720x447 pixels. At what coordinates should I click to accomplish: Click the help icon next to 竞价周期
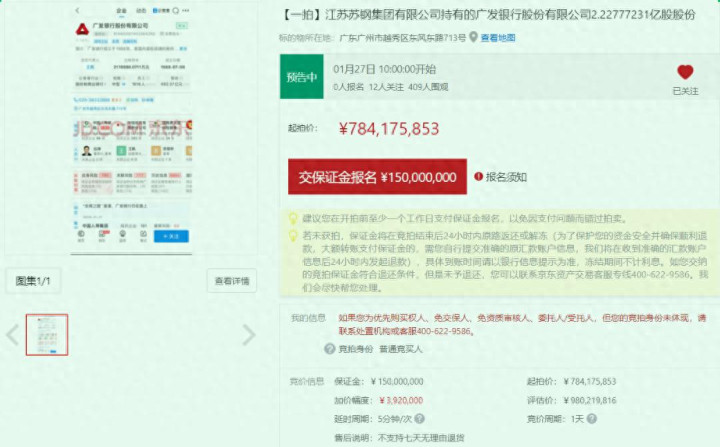(x=591, y=419)
